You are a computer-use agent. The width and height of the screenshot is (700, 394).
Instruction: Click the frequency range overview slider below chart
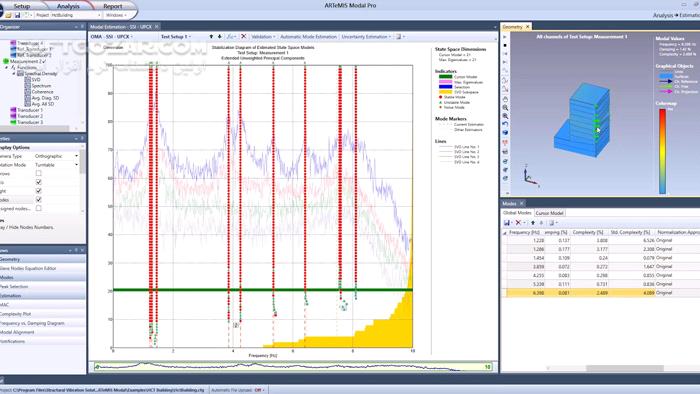click(293, 367)
